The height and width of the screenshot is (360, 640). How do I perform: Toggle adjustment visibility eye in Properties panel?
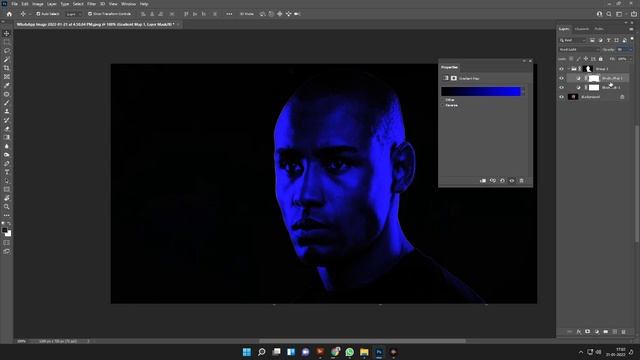pos(512,180)
